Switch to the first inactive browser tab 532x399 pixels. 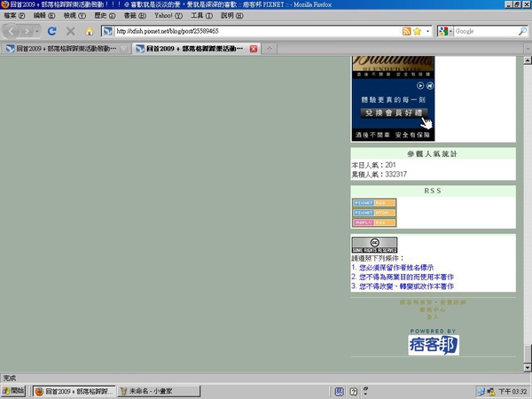(66, 49)
